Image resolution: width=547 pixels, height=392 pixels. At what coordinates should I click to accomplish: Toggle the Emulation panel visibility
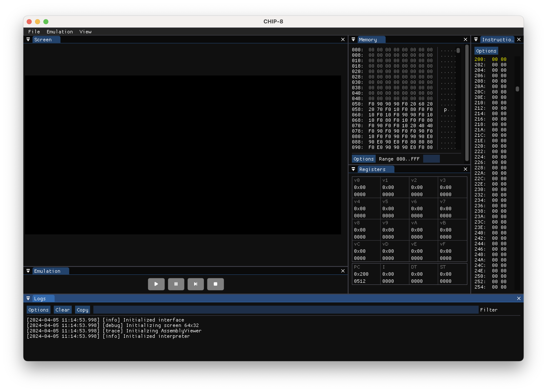pos(28,271)
